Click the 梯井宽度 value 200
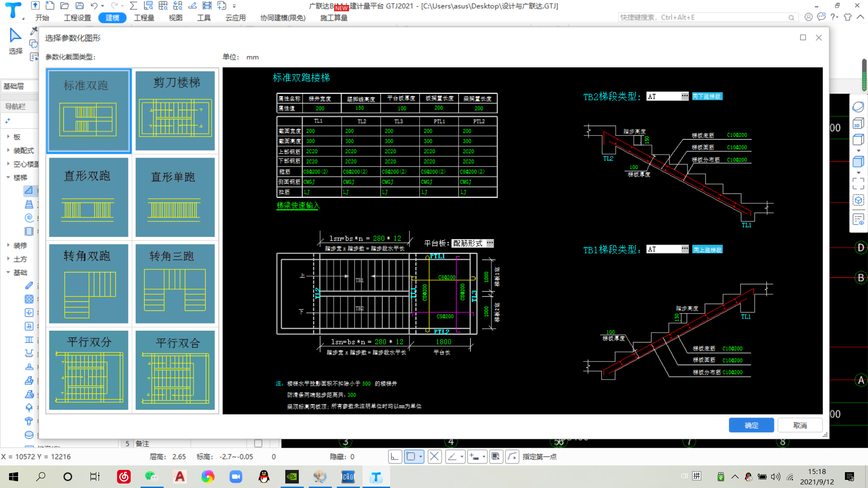Image resolution: width=868 pixels, height=488 pixels. coord(320,108)
